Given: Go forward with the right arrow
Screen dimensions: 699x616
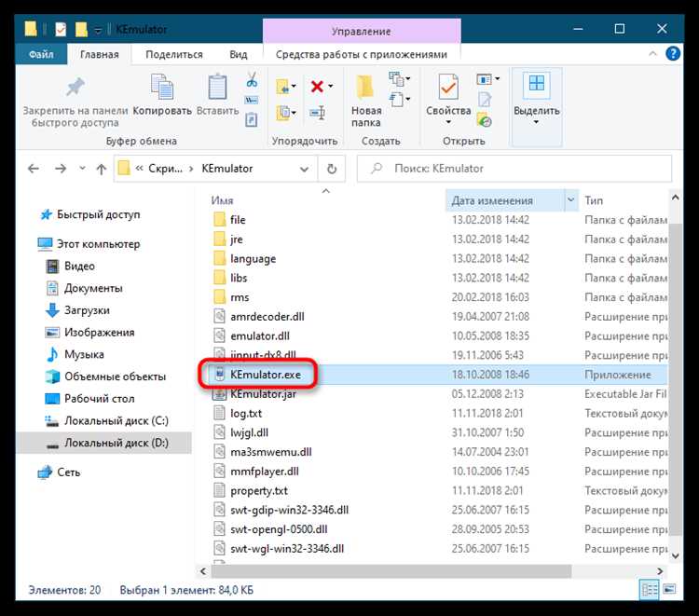Looking at the screenshot, I should click(x=61, y=169).
